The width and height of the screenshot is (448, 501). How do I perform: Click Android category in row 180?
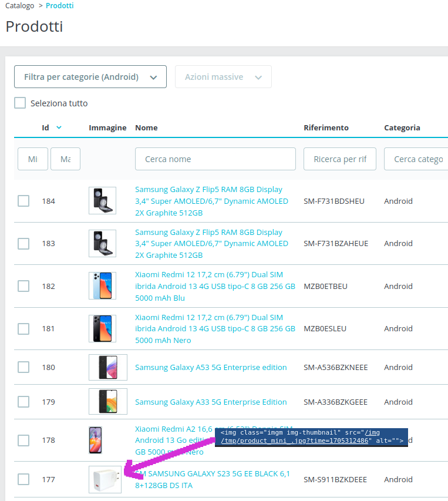(x=398, y=367)
